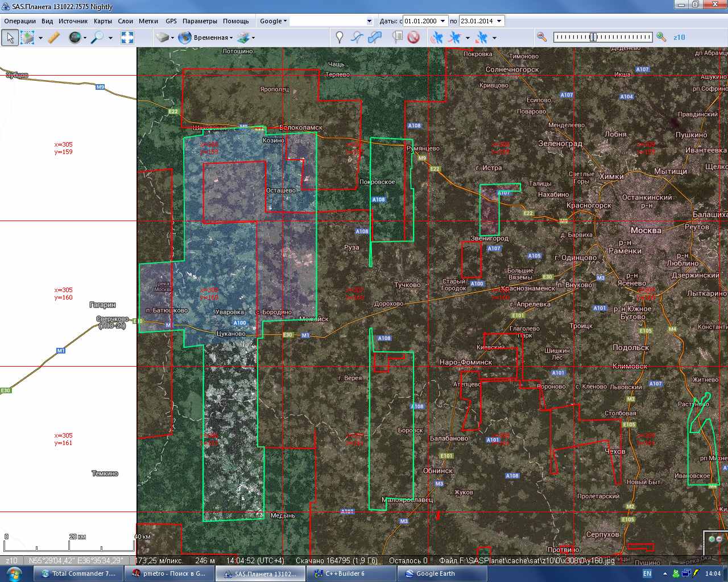Click the add placemark pin icon

[x=340, y=38]
